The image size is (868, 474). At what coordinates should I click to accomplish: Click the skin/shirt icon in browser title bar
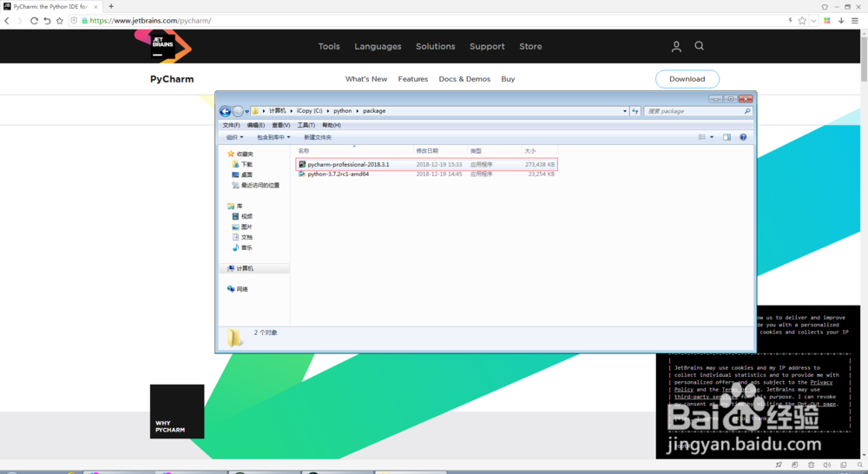tap(825, 7)
